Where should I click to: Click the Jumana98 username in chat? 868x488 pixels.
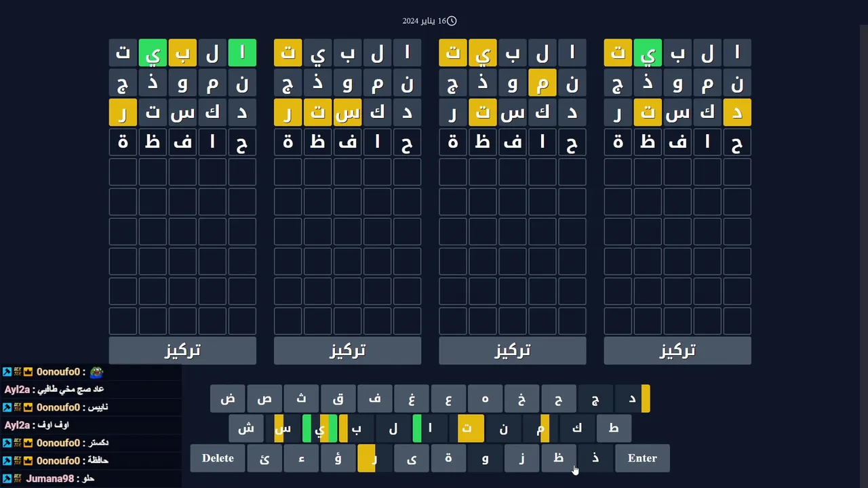click(50, 479)
